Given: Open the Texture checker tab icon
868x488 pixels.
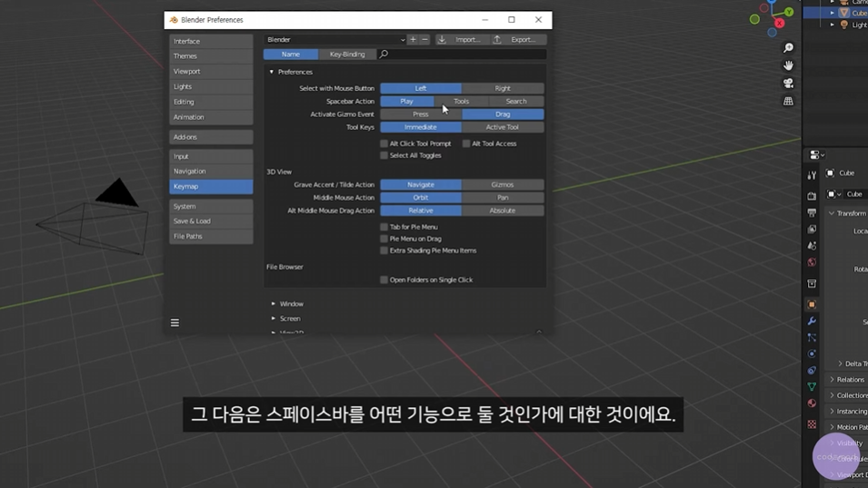Looking at the screenshot, I should click(812, 424).
